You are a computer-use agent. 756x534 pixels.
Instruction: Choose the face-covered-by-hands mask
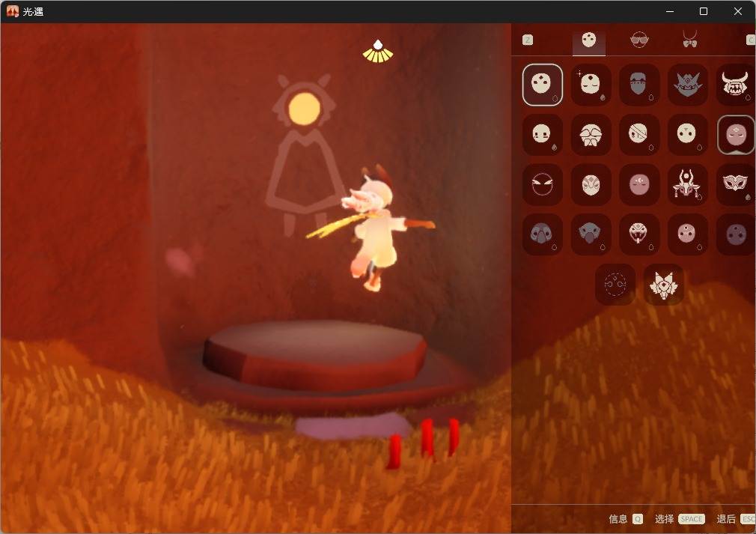(x=591, y=135)
